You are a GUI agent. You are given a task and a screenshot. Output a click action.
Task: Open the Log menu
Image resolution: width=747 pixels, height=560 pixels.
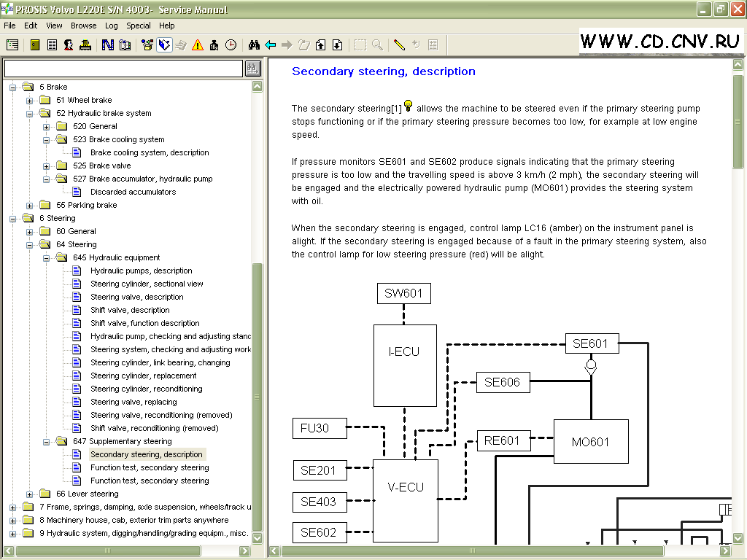[x=111, y=26]
